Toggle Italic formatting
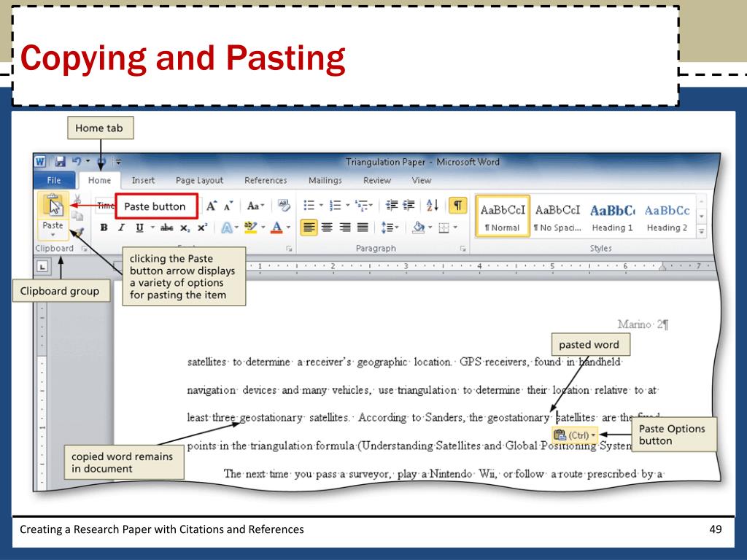Viewport: 747px width, 560px height. [x=121, y=227]
